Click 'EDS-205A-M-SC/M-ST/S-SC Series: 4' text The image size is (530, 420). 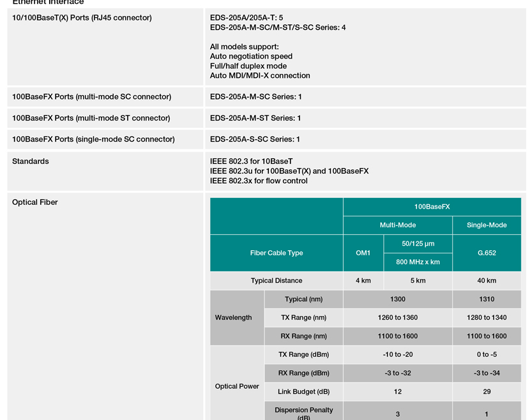tap(278, 27)
